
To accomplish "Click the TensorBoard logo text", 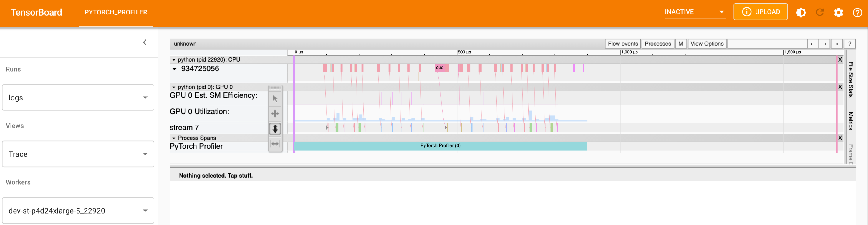I will pos(37,12).
